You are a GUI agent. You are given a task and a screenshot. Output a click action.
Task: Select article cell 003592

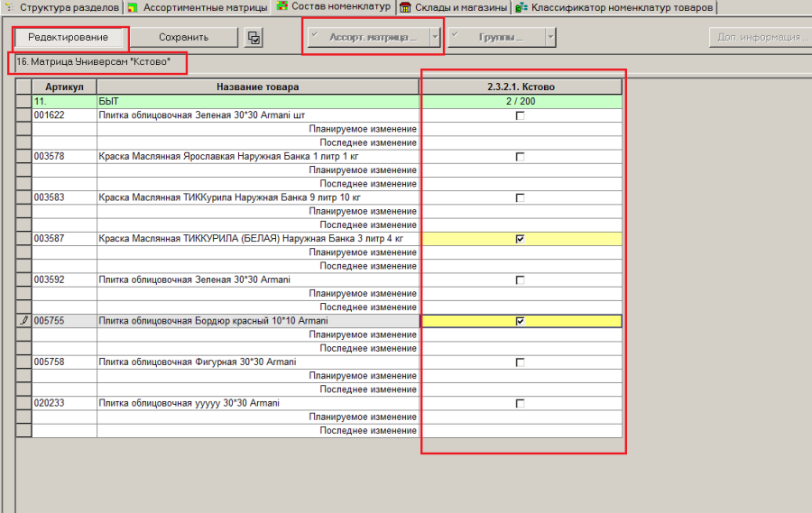coord(64,279)
